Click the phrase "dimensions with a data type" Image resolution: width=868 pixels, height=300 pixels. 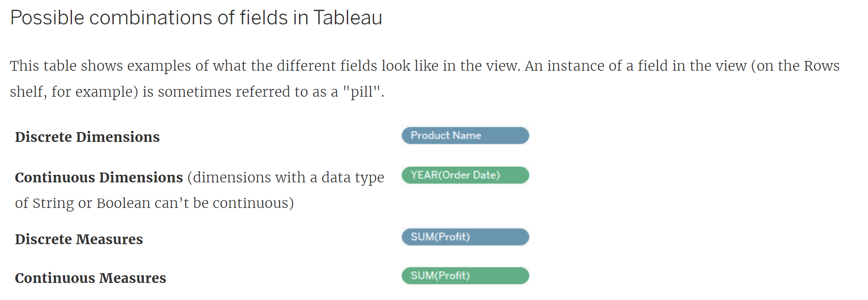point(288,177)
